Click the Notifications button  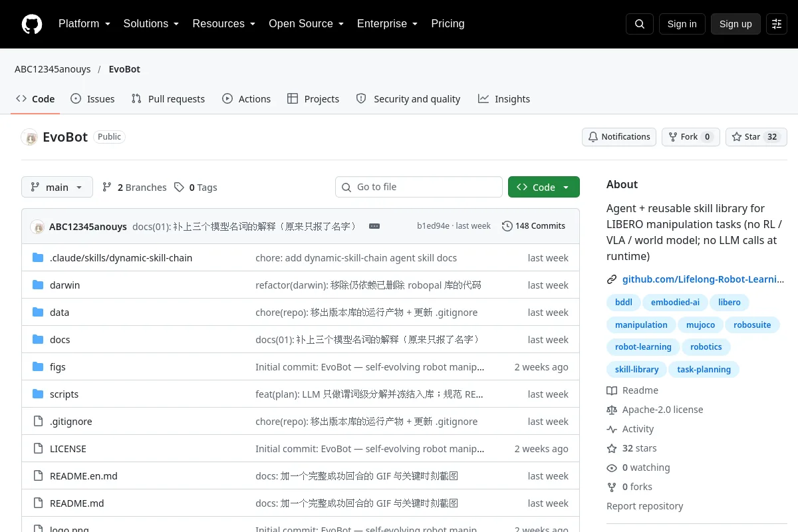619,137
